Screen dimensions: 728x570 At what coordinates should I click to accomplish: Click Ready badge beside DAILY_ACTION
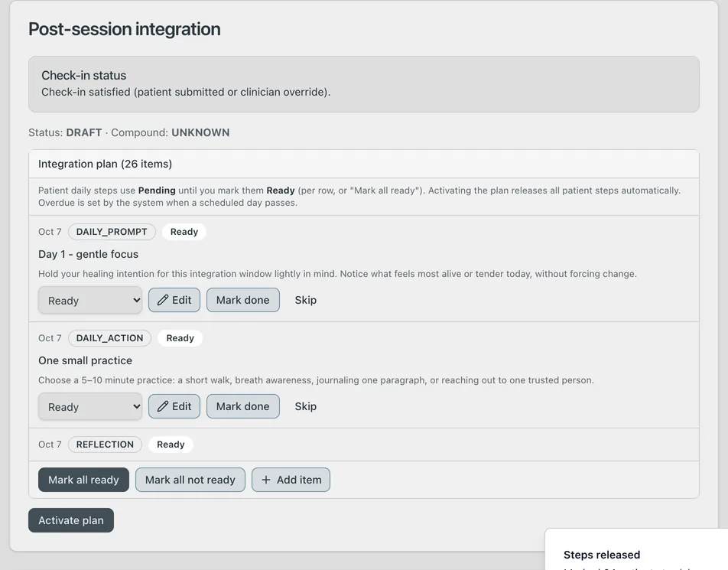point(180,338)
